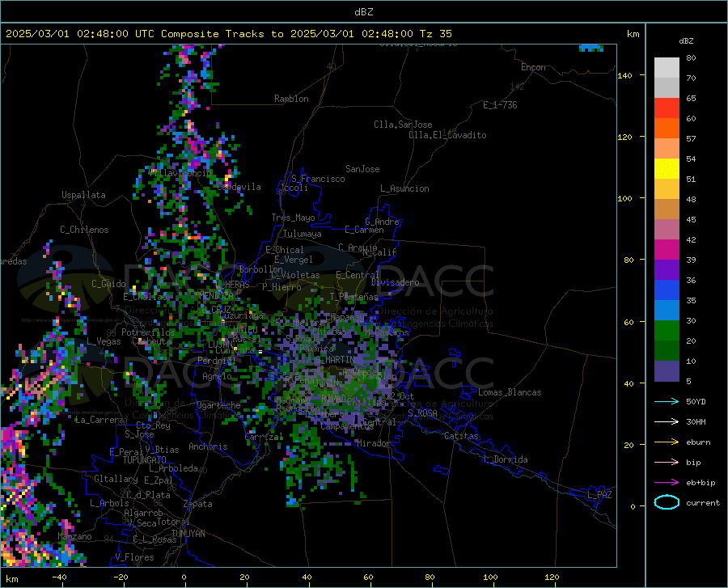Image resolution: width=728 pixels, height=588 pixels.
Task: Pick the orange 57-60 dBZ color band
Action: click(x=667, y=128)
